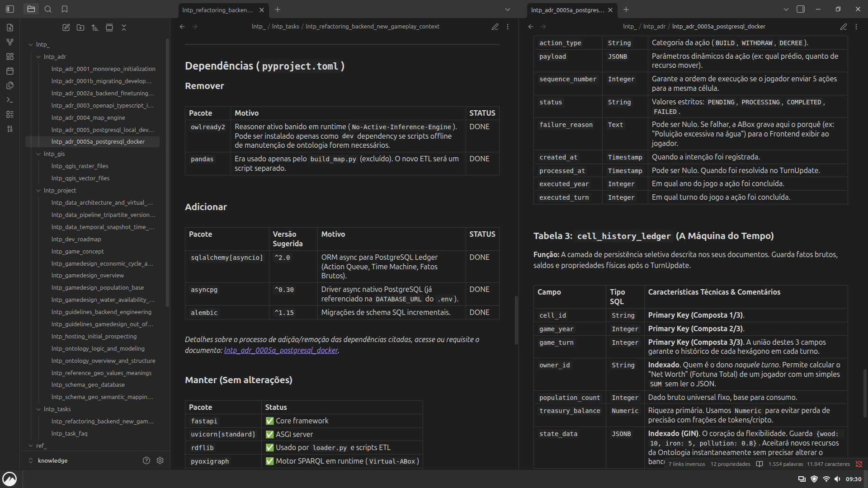Create new folder with folder-plus icon
Image resolution: width=868 pixels, height=488 pixels.
tap(80, 28)
